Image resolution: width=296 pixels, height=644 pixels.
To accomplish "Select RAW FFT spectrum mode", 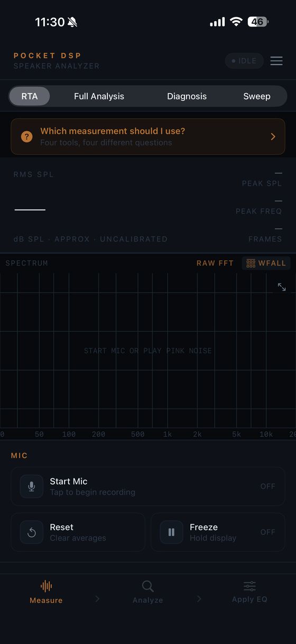I will (x=215, y=263).
